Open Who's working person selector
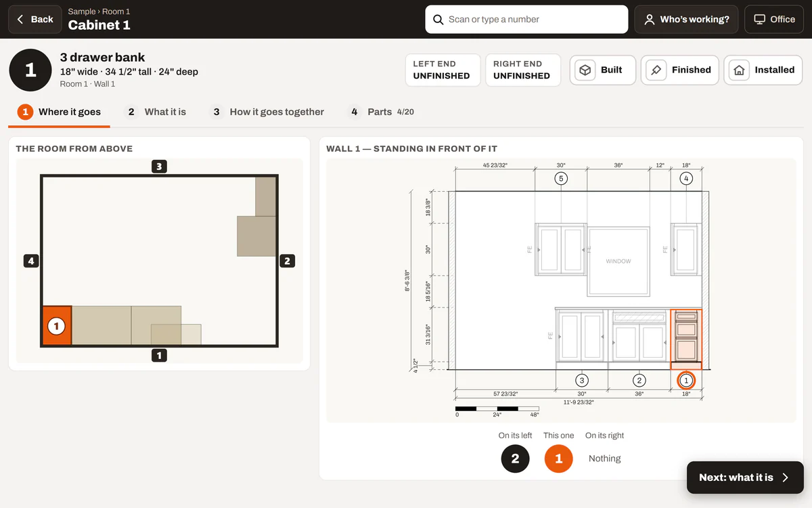 click(686, 20)
